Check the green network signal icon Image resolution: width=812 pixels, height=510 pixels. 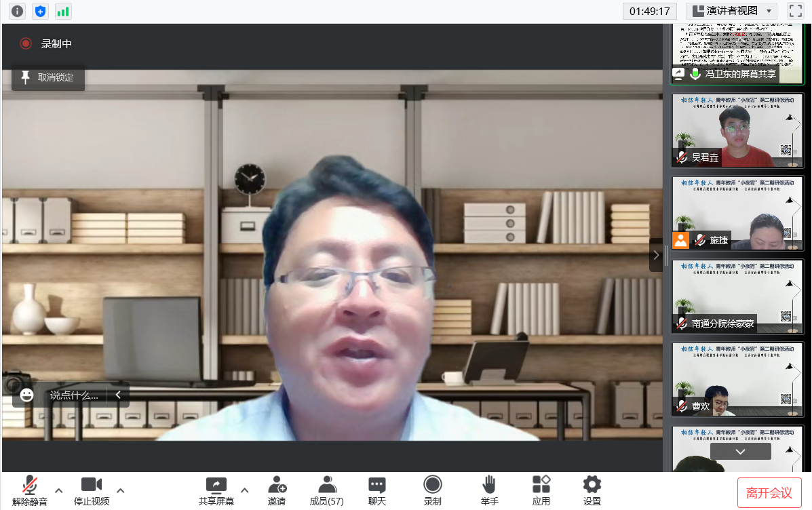63,11
